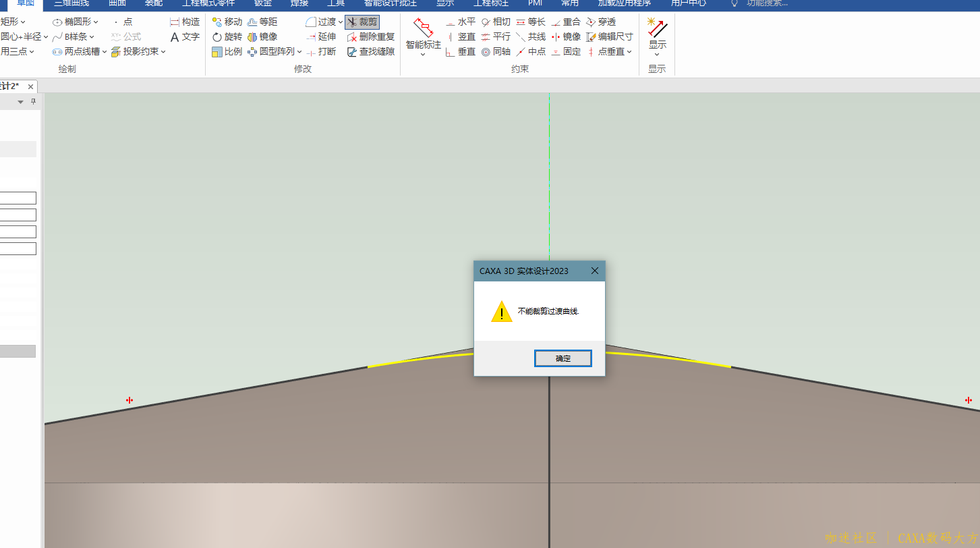Select the 文字 text tool

[x=185, y=37]
